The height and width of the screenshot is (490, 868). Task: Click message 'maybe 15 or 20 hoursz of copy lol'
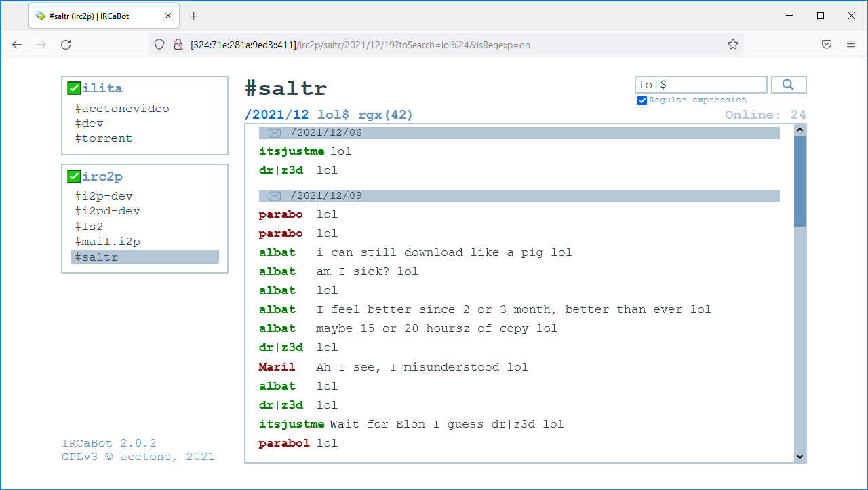tap(437, 328)
